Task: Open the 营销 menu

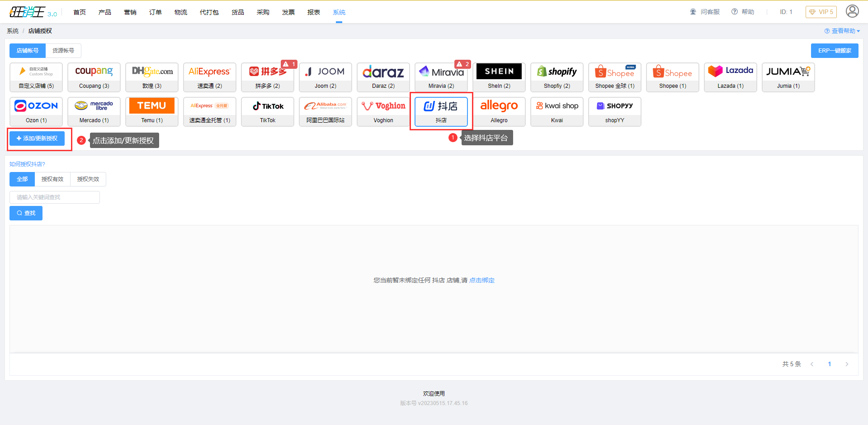Action: click(x=130, y=12)
